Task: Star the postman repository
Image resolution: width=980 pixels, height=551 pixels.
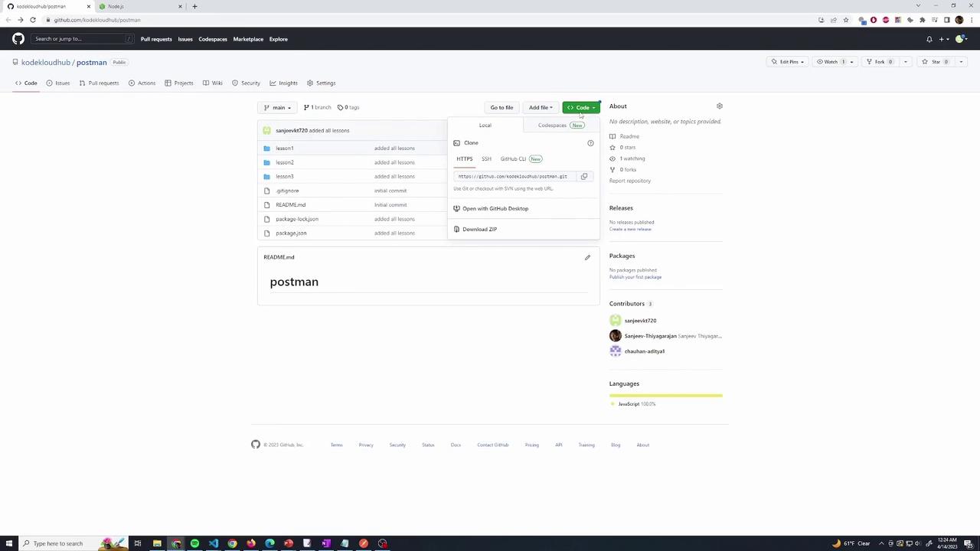Action: click(936, 62)
